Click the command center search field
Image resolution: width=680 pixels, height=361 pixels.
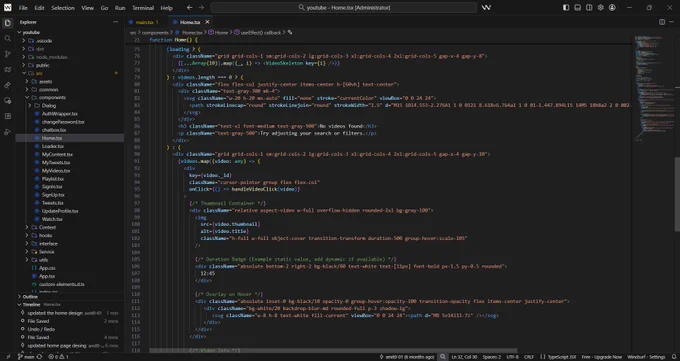343,7
